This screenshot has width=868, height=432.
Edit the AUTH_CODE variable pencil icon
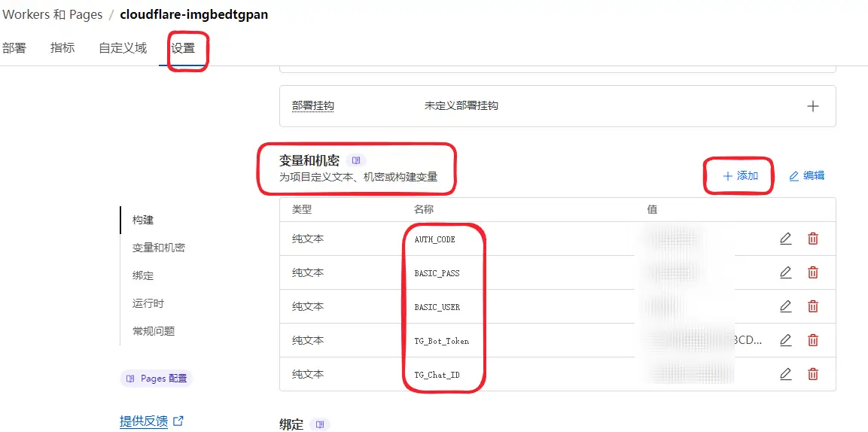pos(785,239)
